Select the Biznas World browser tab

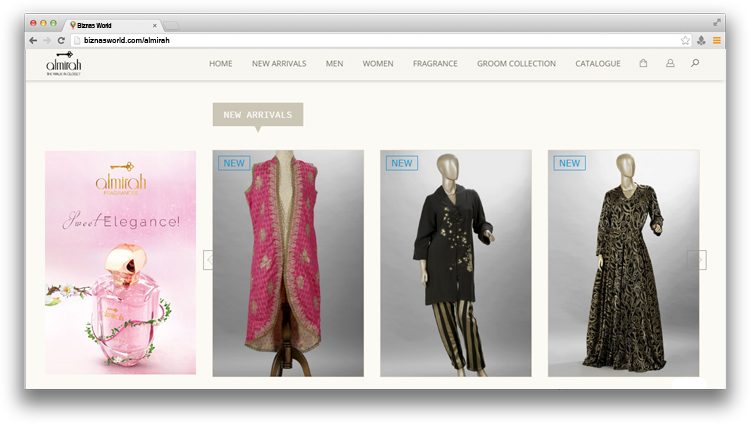pos(114,25)
